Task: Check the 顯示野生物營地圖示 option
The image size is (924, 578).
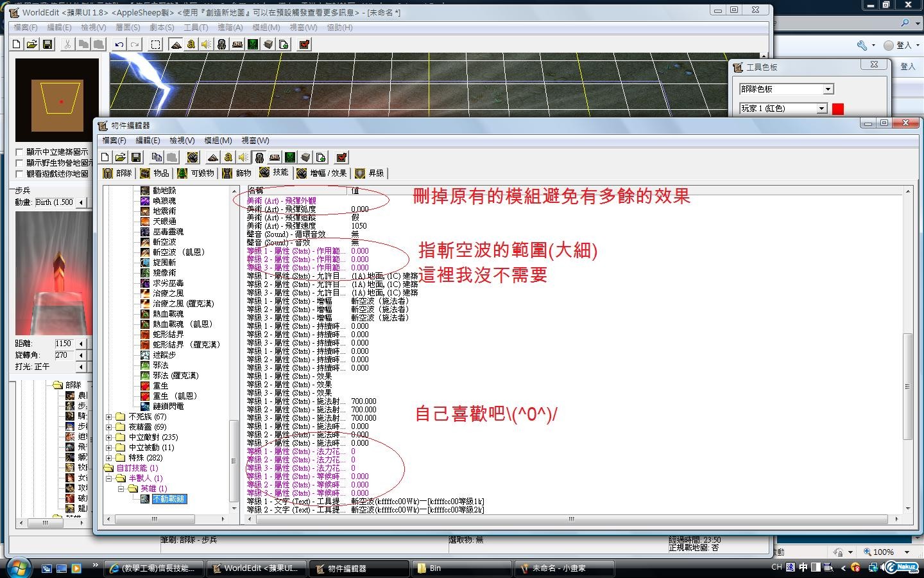Action: coord(19,163)
